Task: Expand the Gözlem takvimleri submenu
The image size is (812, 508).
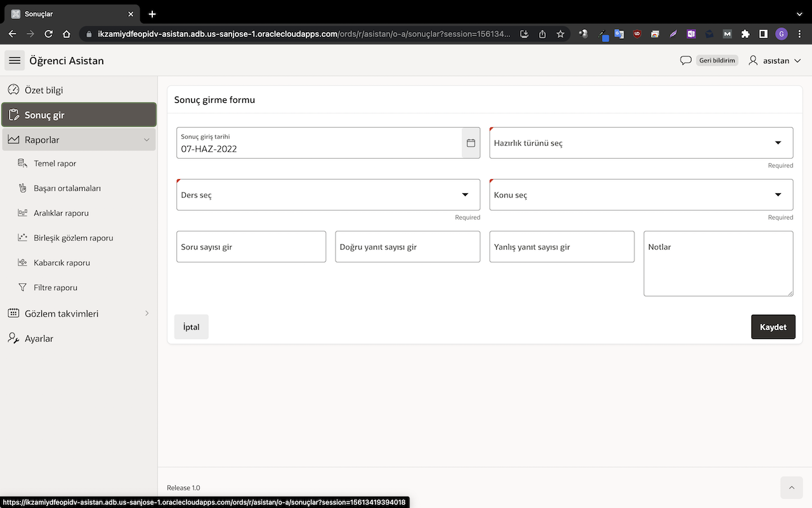Action: coord(147,314)
